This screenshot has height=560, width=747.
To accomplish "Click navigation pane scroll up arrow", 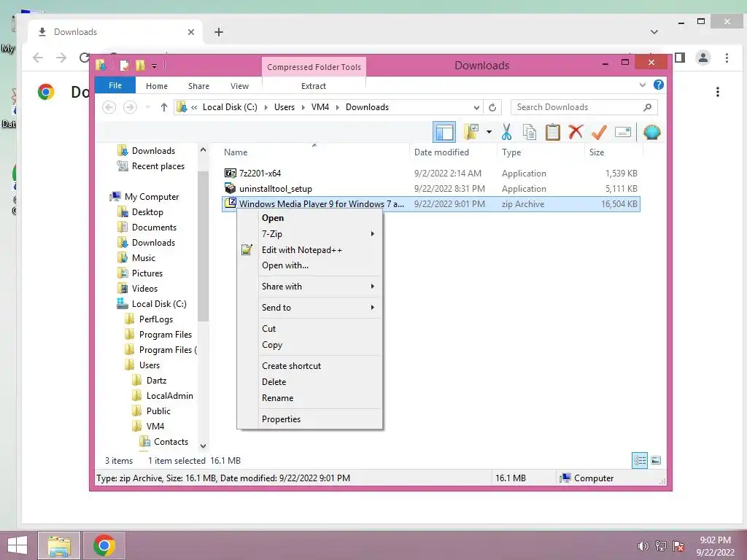I will [x=203, y=149].
